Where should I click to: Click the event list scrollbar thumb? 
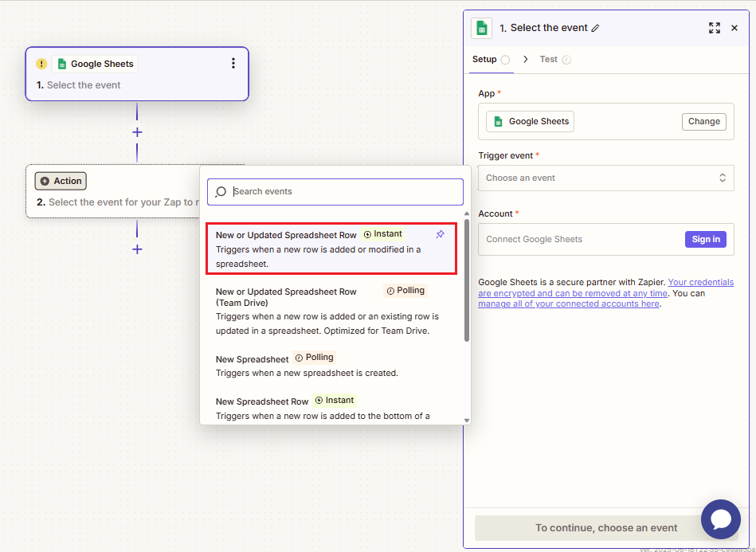[466, 280]
